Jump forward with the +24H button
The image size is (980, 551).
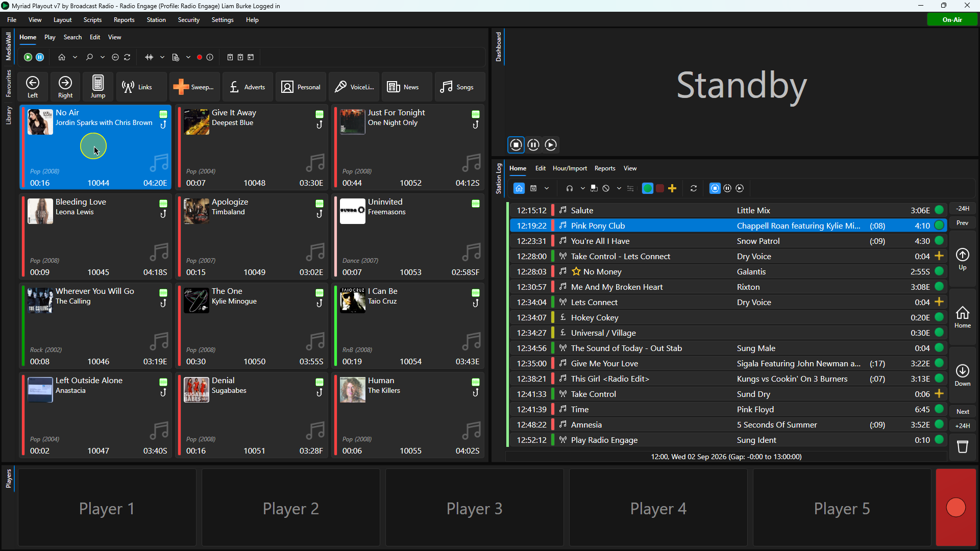(963, 425)
